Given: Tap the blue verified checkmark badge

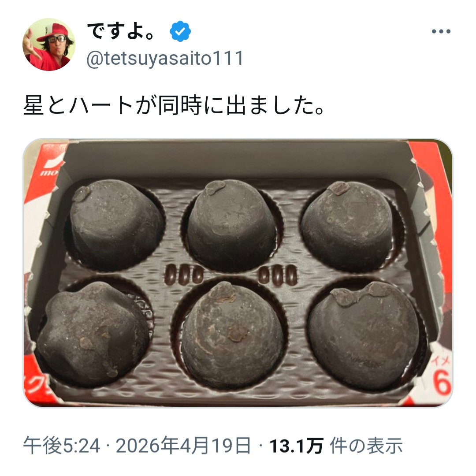Looking at the screenshot, I should [180, 31].
